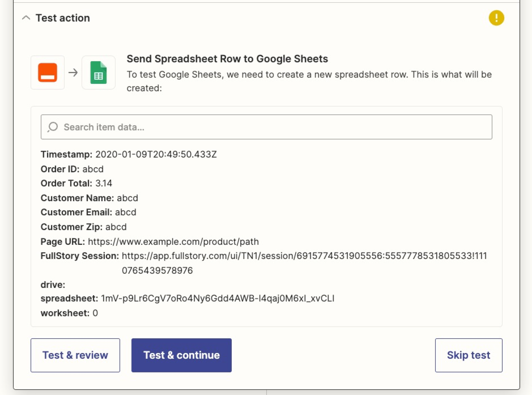Select the Page URL example.com value
Viewport: 532px width, 395px height.
click(173, 241)
